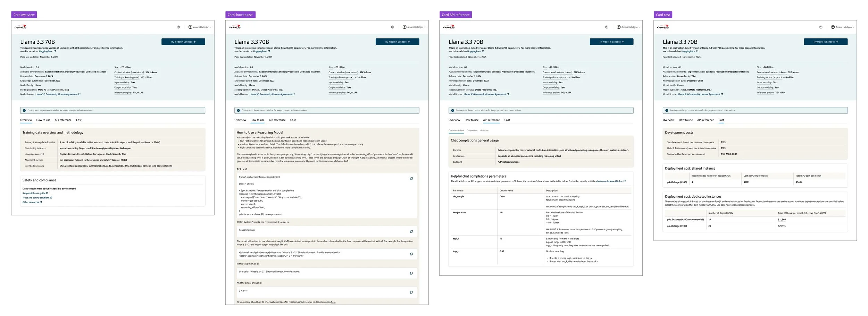This screenshot has height=316, width=868.
Task: Copy the channel analysis output snippet
Action: click(x=411, y=254)
